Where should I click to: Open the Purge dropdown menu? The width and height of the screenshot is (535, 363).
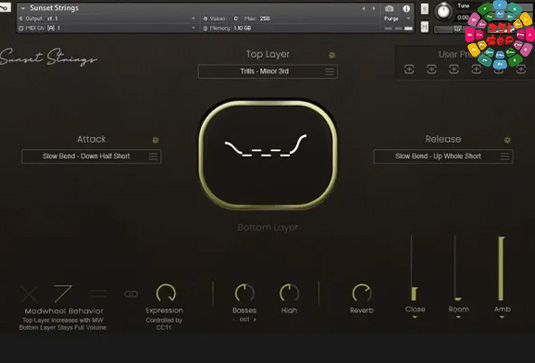point(397,18)
